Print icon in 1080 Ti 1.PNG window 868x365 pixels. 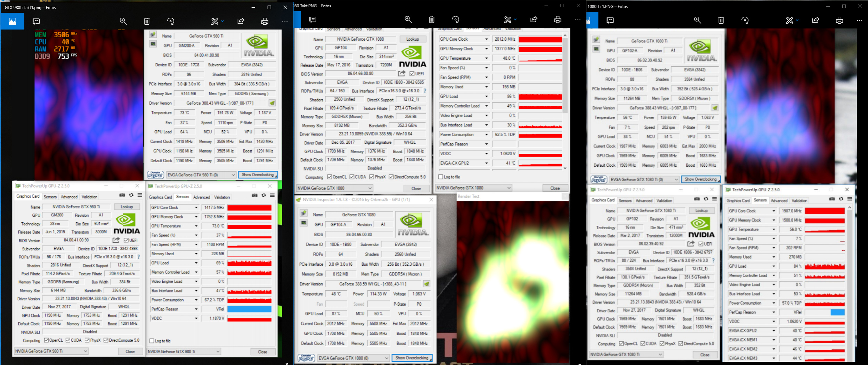coord(839,20)
